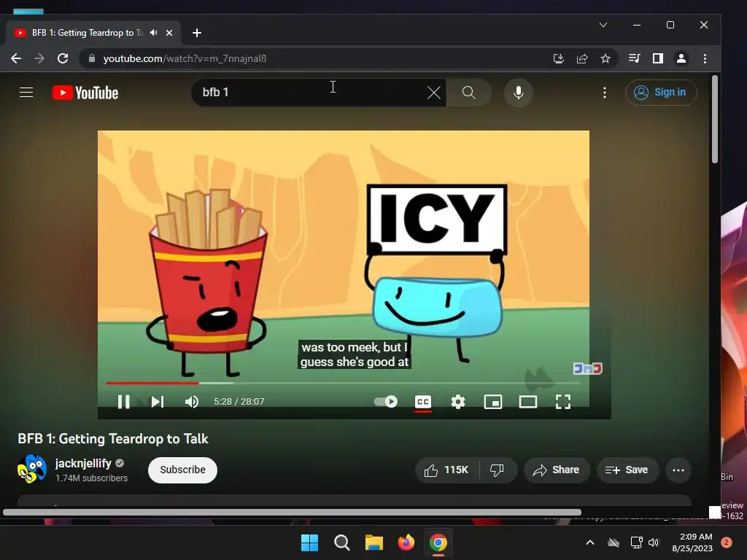
Task: Open YouTube settings three-dot menu
Action: (x=605, y=93)
